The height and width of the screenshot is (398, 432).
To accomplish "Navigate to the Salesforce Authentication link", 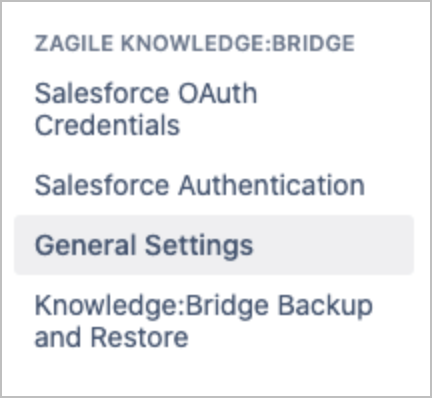I will click(200, 185).
